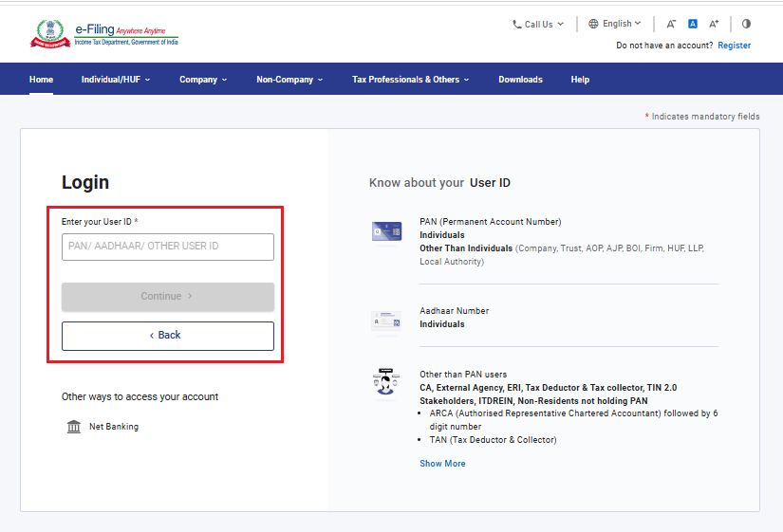Open the Help menu item
Screen dimensions: 783x532
pyautogui.click(x=580, y=80)
